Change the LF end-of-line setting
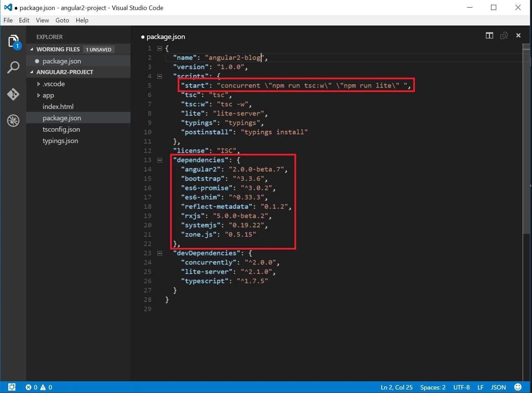532x393 pixels. tap(480, 387)
